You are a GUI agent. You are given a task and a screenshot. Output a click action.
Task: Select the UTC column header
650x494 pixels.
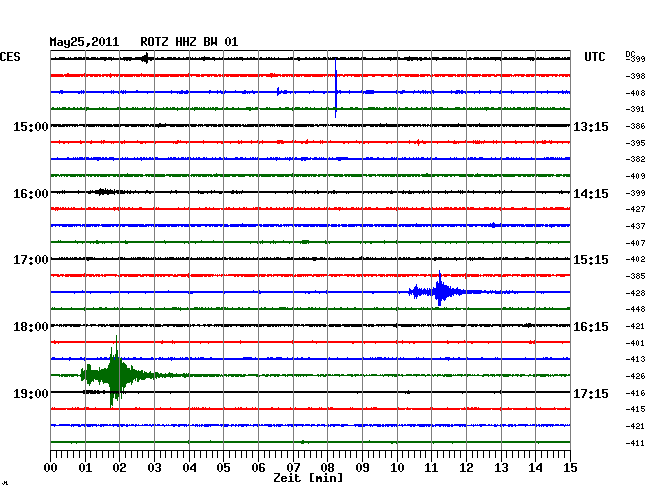click(594, 57)
